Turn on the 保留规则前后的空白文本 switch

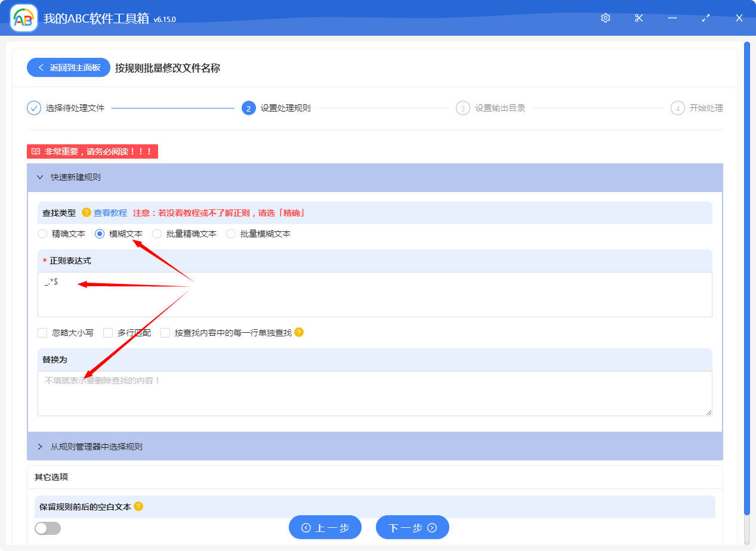coord(48,528)
